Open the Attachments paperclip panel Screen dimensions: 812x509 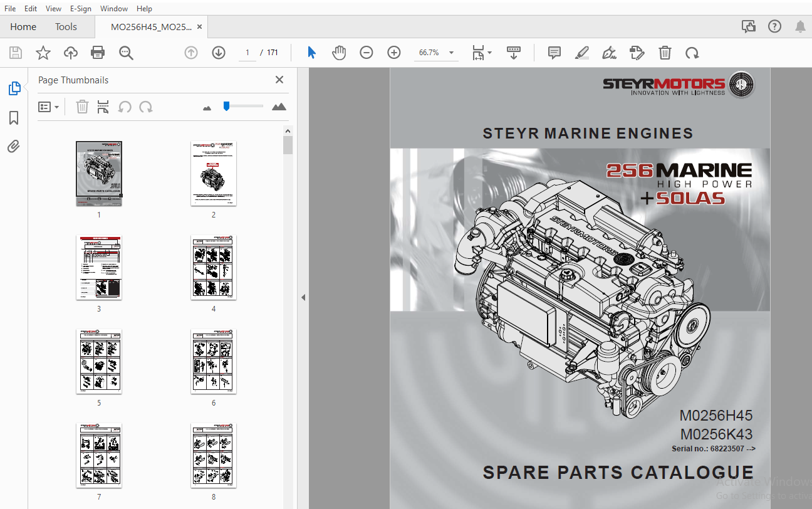coord(14,147)
